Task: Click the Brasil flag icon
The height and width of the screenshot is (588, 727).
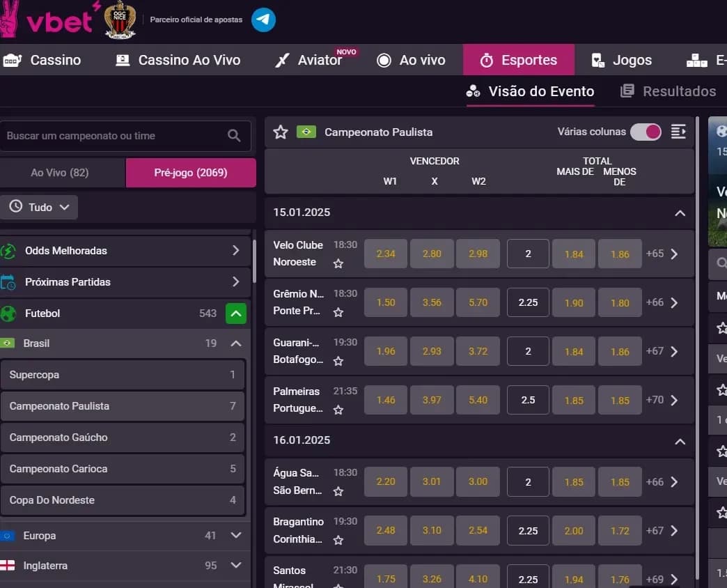Action: tap(7, 343)
